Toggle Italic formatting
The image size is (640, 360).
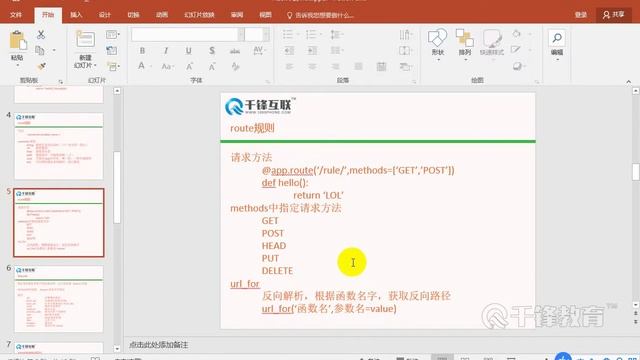coord(166,51)
